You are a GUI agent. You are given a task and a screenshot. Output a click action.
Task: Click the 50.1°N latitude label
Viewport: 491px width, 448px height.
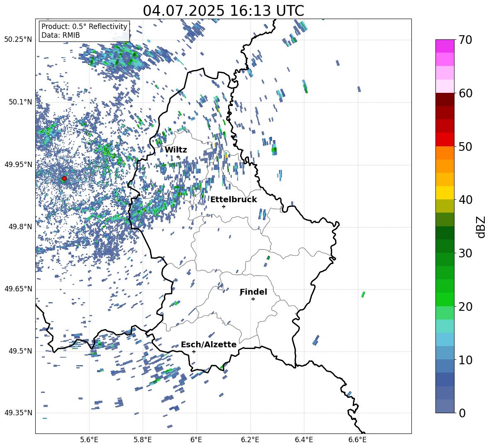point(20,102)
